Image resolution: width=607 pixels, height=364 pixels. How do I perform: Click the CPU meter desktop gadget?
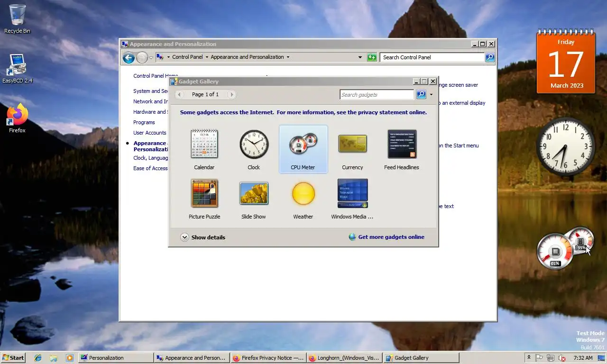(x=564, y=248)
